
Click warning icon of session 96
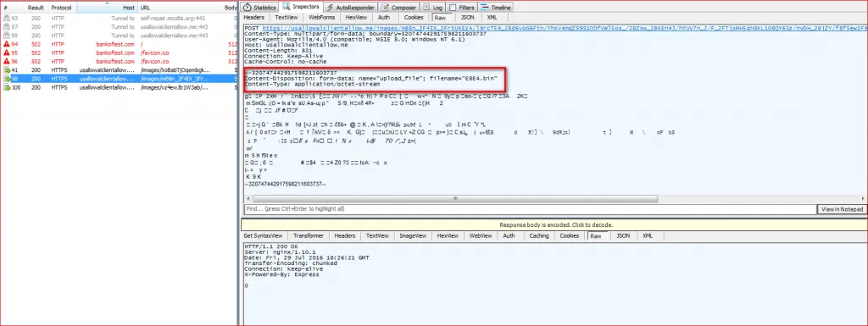(7, 61)
